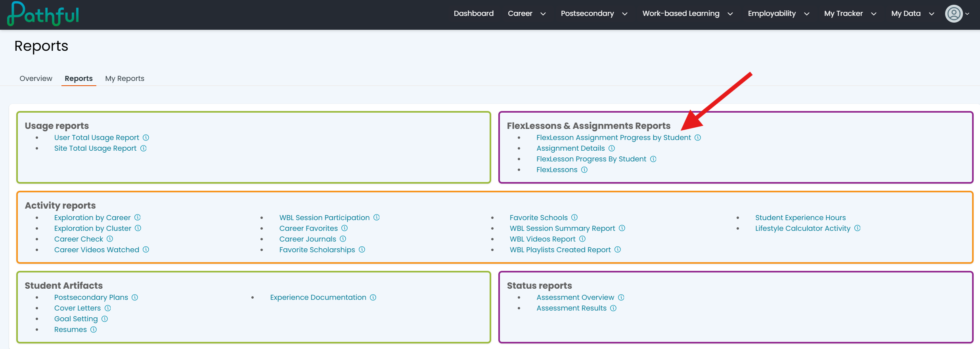Click info icon next to Career Check

pyautogui.click(x=110, y=239)
